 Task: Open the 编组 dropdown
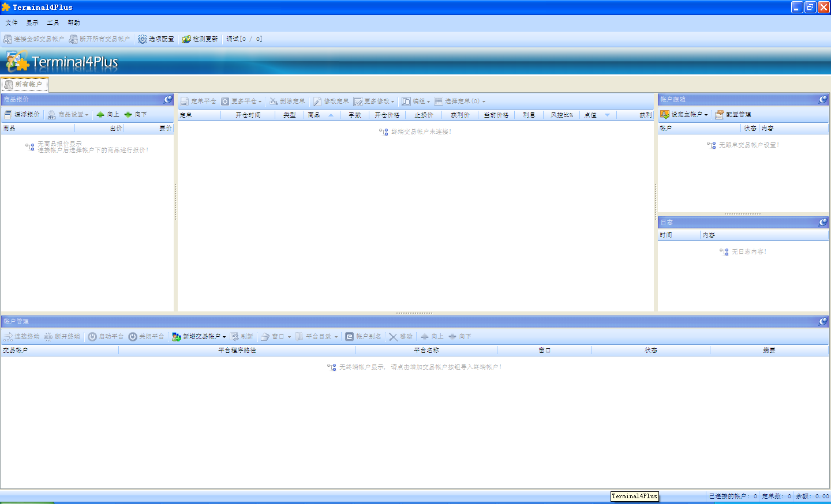[x=416, y=101]
